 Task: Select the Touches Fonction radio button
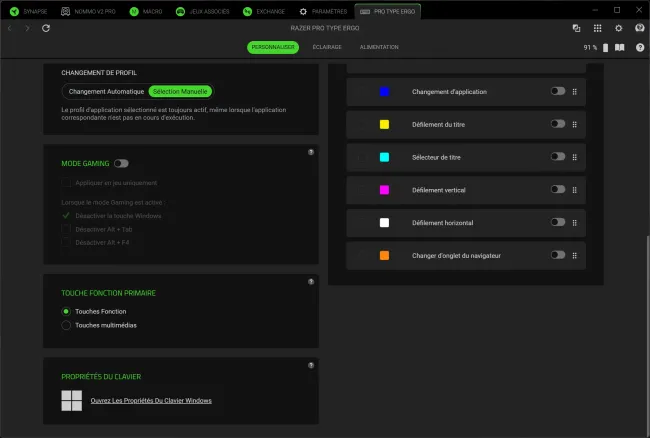(66, 311)
